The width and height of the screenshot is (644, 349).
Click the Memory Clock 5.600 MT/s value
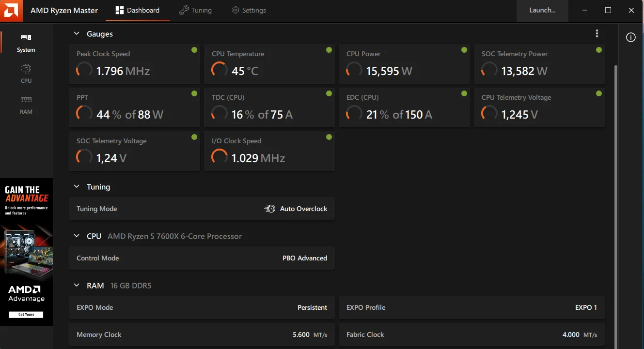point(310,334)
